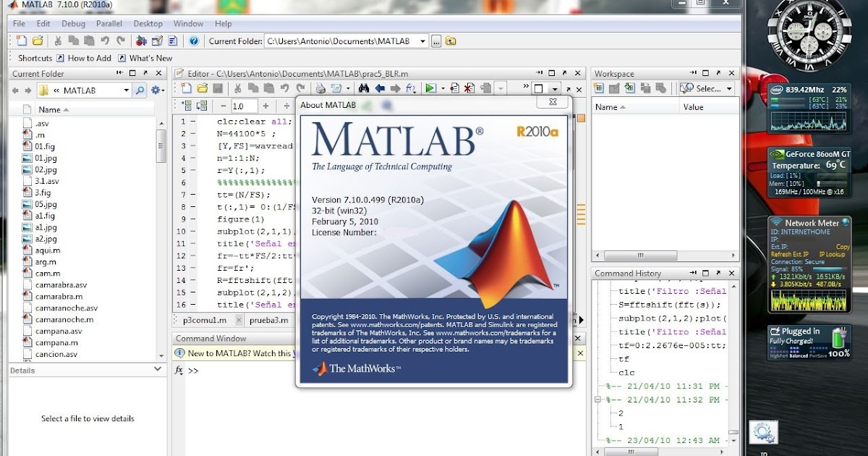Click the Save icon in the Editor toolbar
Viewport: 868px width, 456px height.
tap(218, 88)
